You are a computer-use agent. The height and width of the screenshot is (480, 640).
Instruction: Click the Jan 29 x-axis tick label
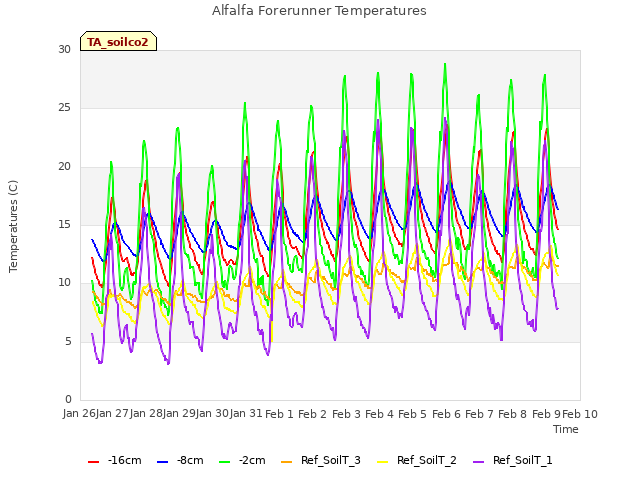pos(179,414)
